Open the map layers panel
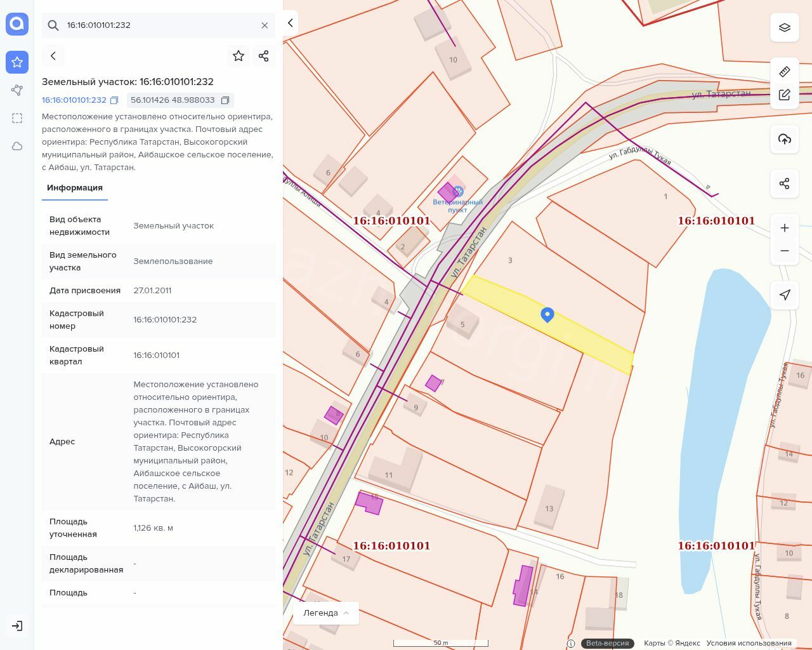 point(785,27)
